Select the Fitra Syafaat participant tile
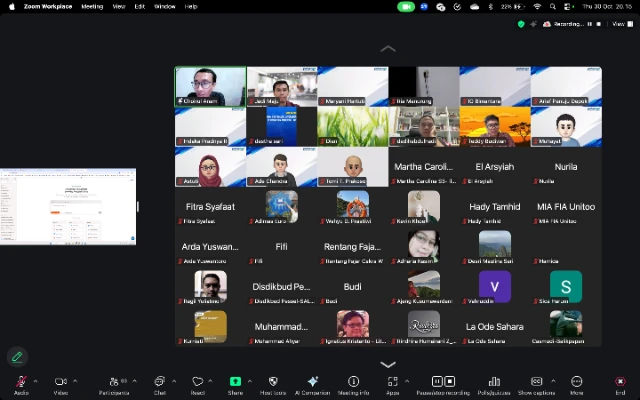The height and width of the screenshot is (400, 640). tap(210, 207)
